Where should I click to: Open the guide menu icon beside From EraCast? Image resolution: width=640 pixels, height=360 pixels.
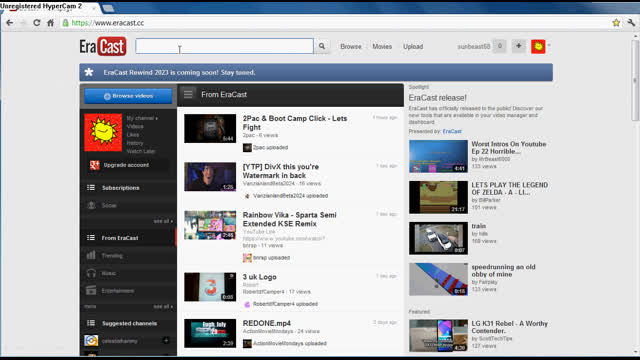click(x=188, y=94)
